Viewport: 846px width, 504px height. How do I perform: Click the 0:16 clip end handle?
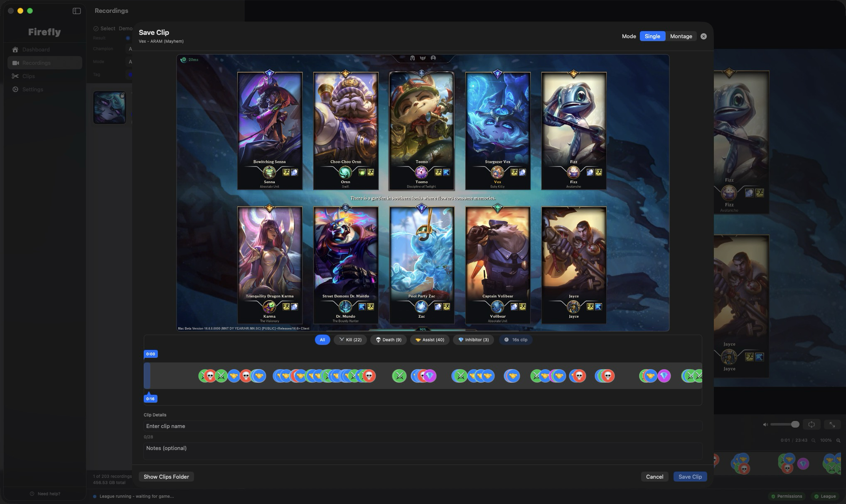pos(150,399)
